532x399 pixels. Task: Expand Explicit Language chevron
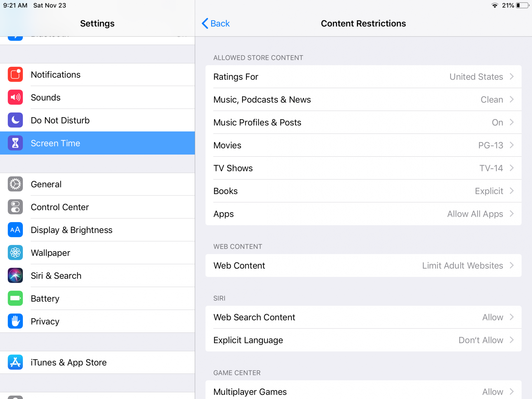(x=512, y=340)
